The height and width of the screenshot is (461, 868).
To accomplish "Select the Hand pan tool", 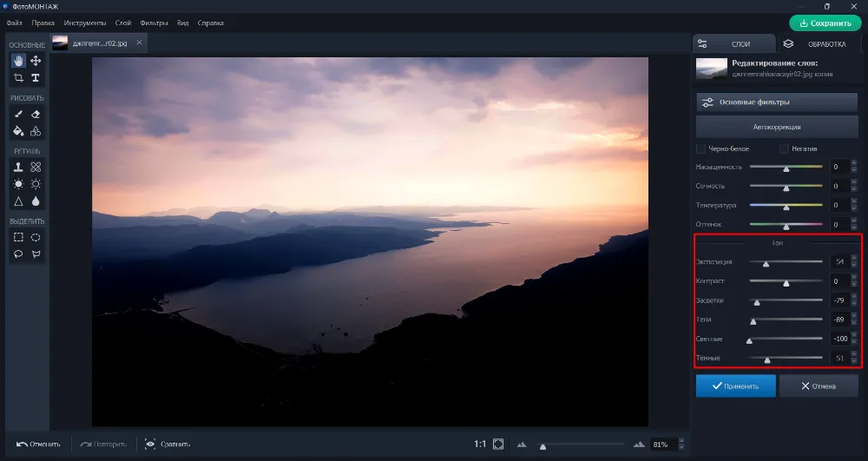I will click(x=18, y=61).
